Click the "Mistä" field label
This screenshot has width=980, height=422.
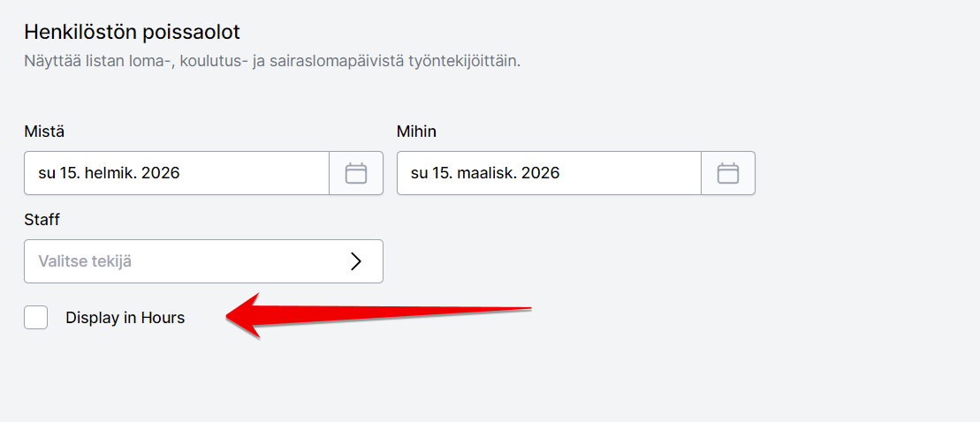tap(44, 132)
